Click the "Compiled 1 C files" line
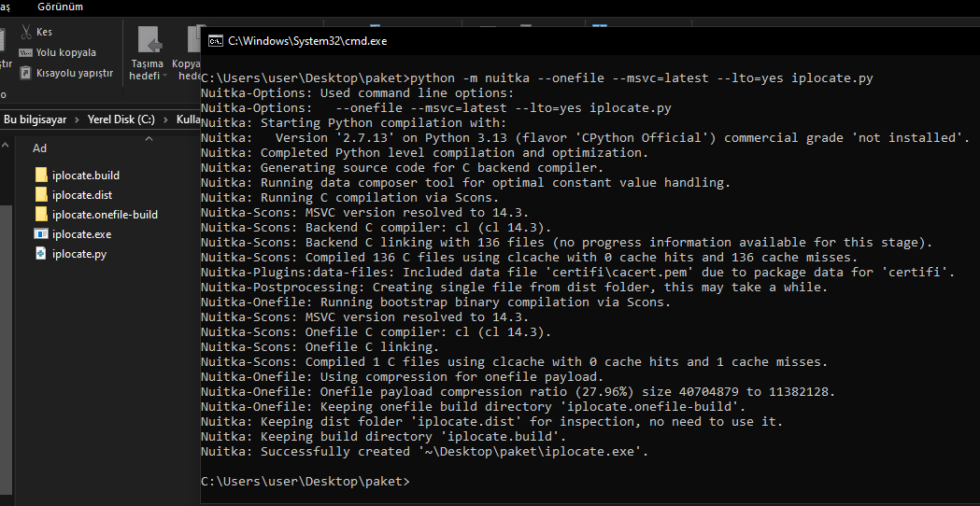980x506 pixels. (515, 361)
